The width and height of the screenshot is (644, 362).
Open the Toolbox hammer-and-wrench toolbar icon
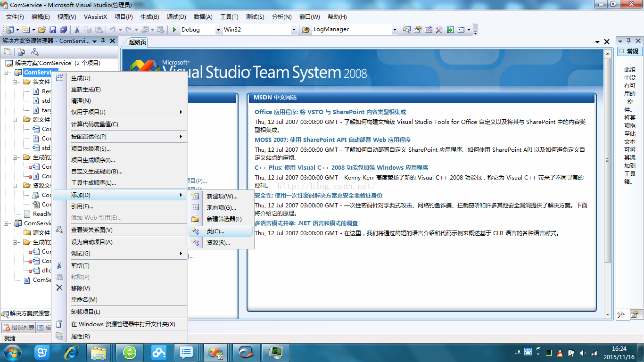coord(439,30)
